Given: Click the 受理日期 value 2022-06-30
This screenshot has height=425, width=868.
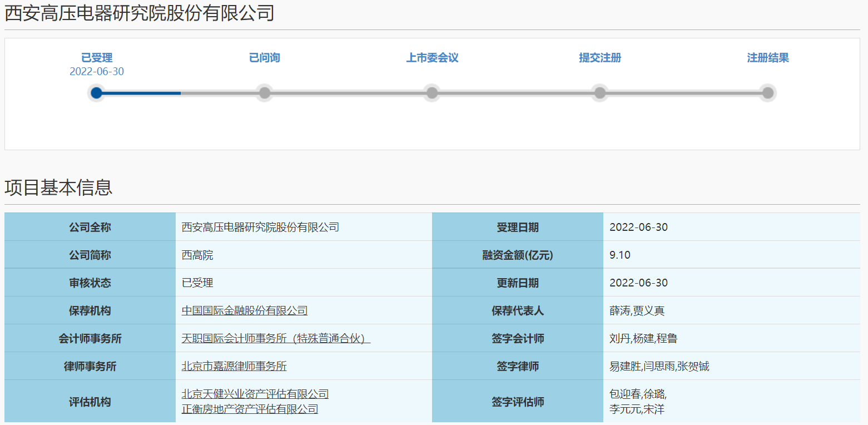Looking at the screenshot, I should click(638, 227).
